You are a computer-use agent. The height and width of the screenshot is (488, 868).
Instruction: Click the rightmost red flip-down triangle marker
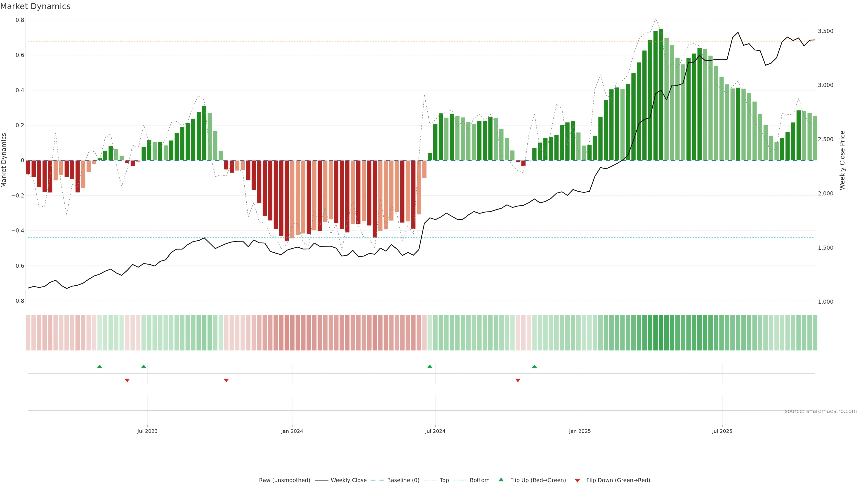coord(518,380)
